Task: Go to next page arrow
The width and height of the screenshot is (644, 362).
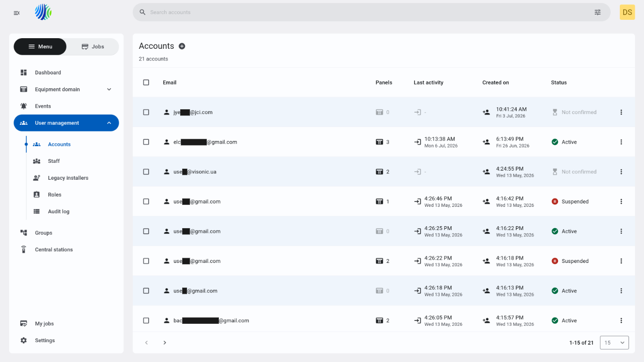Action: pyautogui.click(x=165, y=343)
